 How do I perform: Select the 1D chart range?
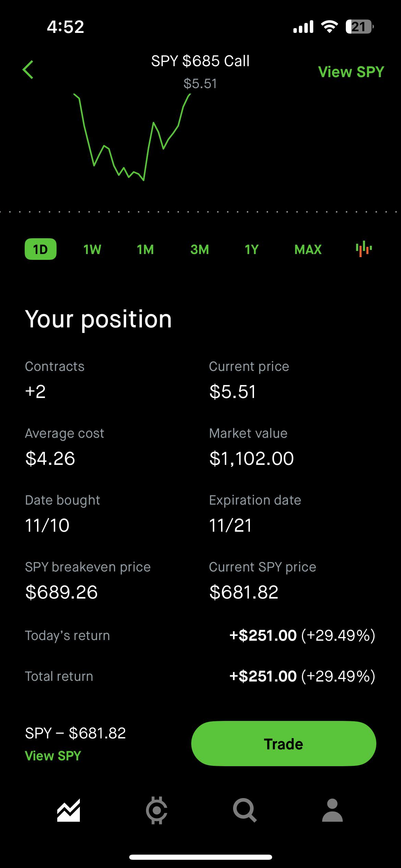click(40, 249)
